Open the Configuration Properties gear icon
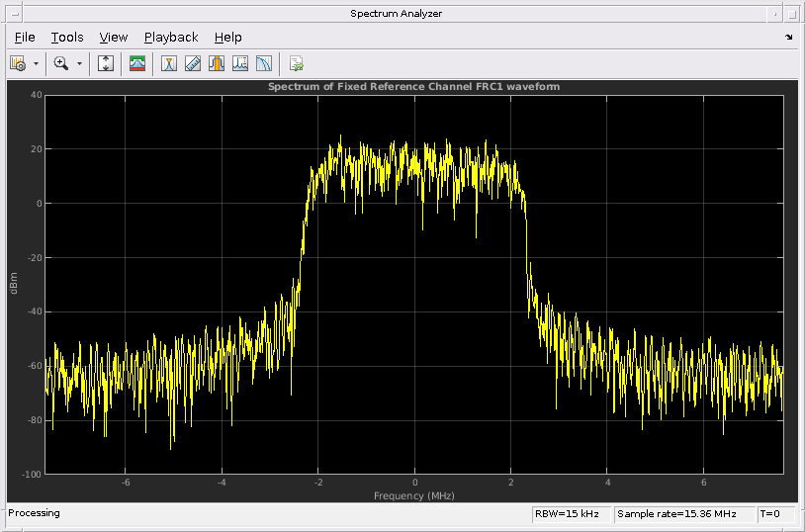 pyautogui.click(x=18, y=63)
